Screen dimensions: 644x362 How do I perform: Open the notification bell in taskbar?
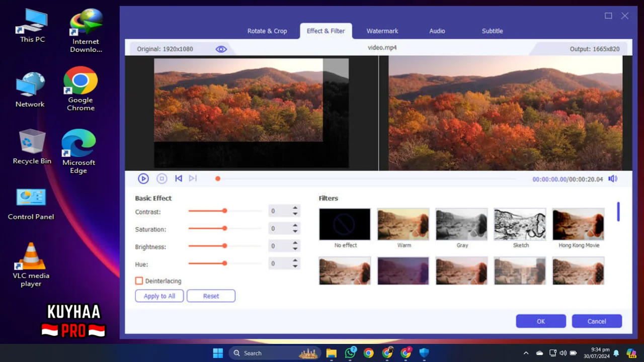616,353
